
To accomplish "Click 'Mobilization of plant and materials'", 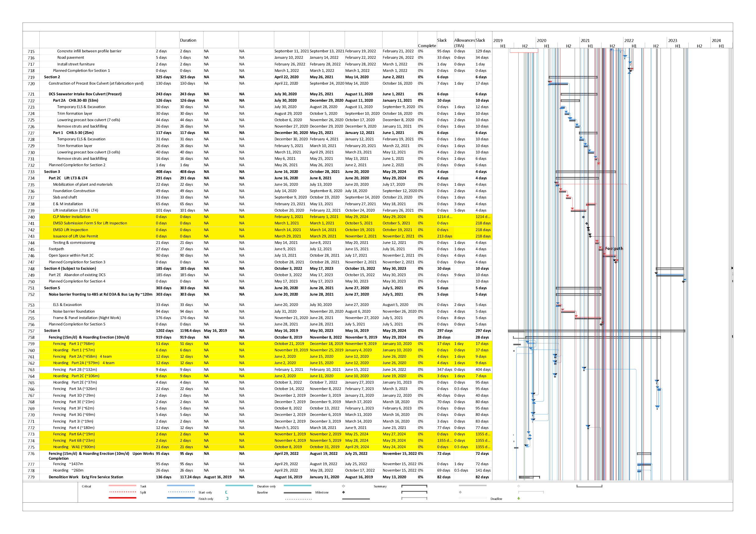I will pyautogui.click(x=83, y=184).
